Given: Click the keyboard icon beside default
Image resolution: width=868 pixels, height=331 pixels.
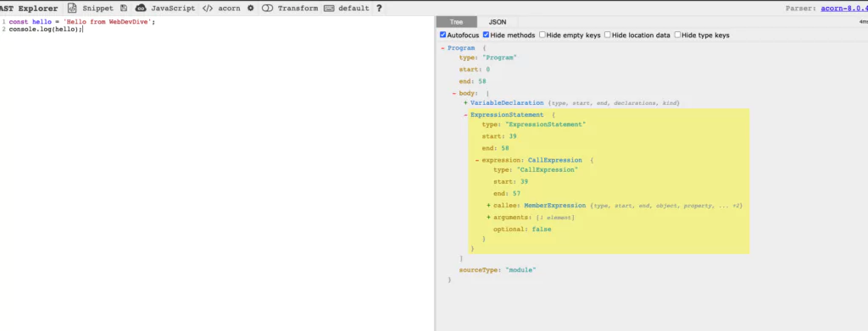Looking at the screenshot, I should [329, 8].
